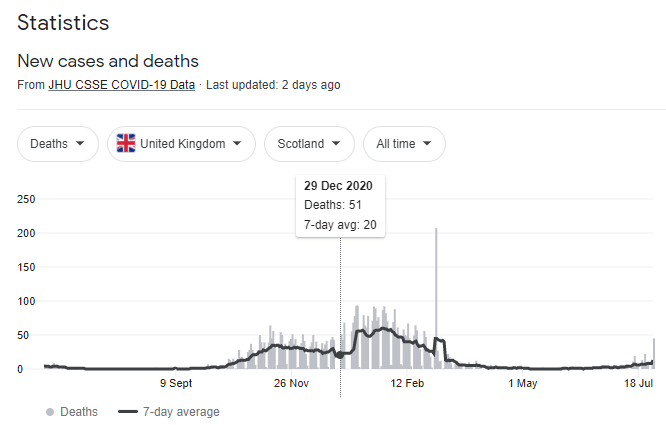
Task: Open the Scotland region dropdown
Action: click(x=309, y=144)
